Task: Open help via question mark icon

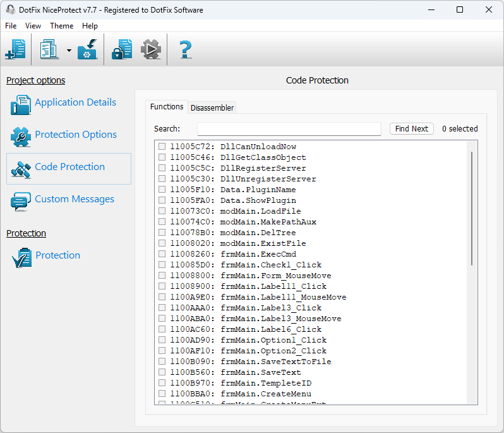Action: (x=186, y=49)
